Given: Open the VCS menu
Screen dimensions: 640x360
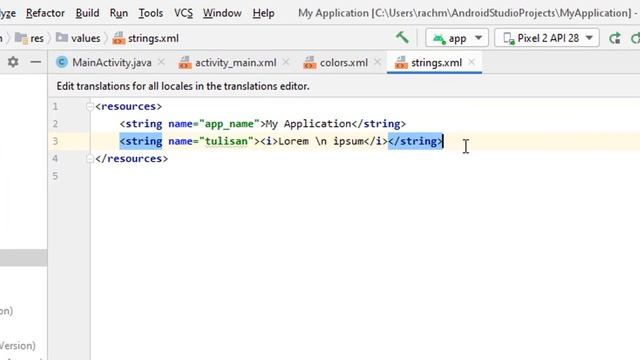Looking at the screenshot, I should coord(183,13).
